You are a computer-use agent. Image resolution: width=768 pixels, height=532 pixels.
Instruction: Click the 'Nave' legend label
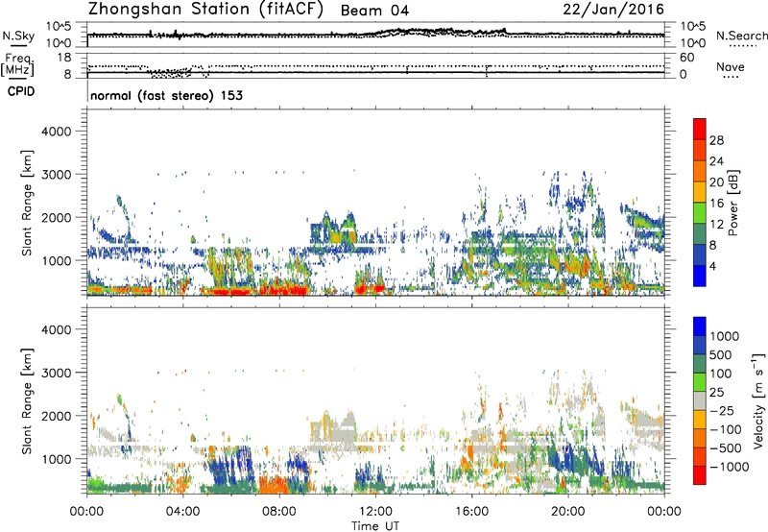[x=731, y=67]
